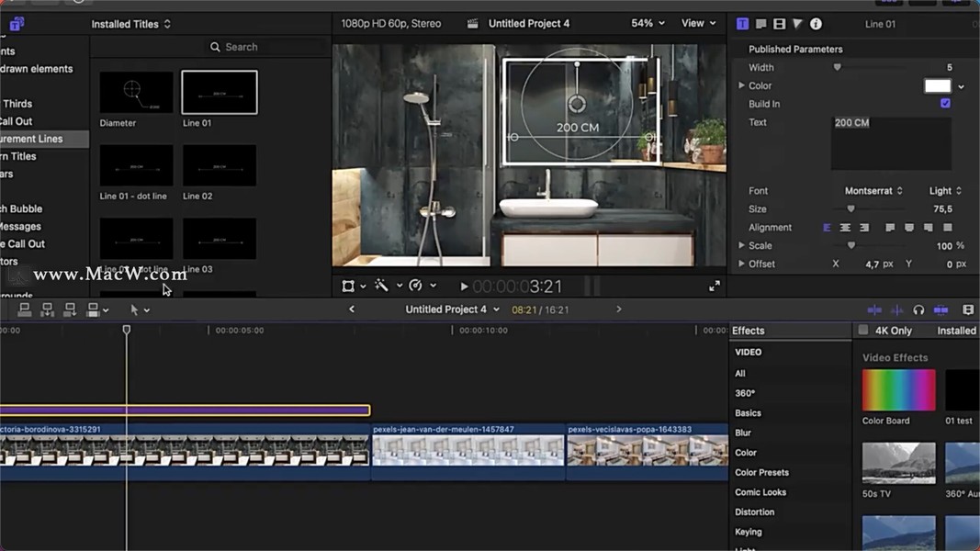Click the overwrite clip icon
The width and height of the screenshot is (980, 551).
click(x=93, y=309)
